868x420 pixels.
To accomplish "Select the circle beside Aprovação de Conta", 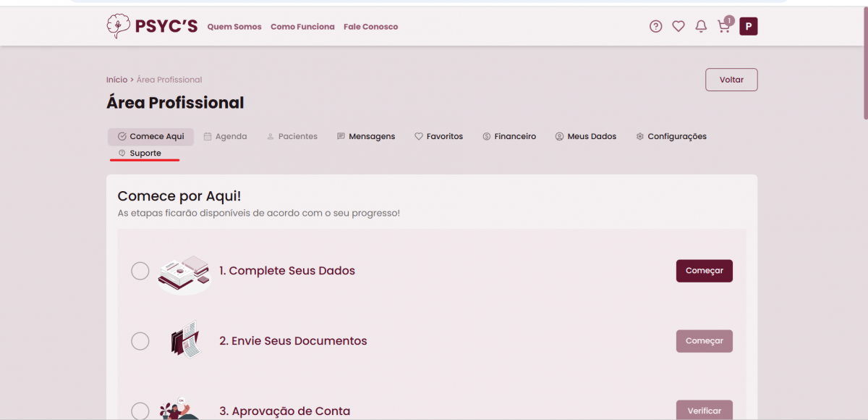I will coord(140,411).
